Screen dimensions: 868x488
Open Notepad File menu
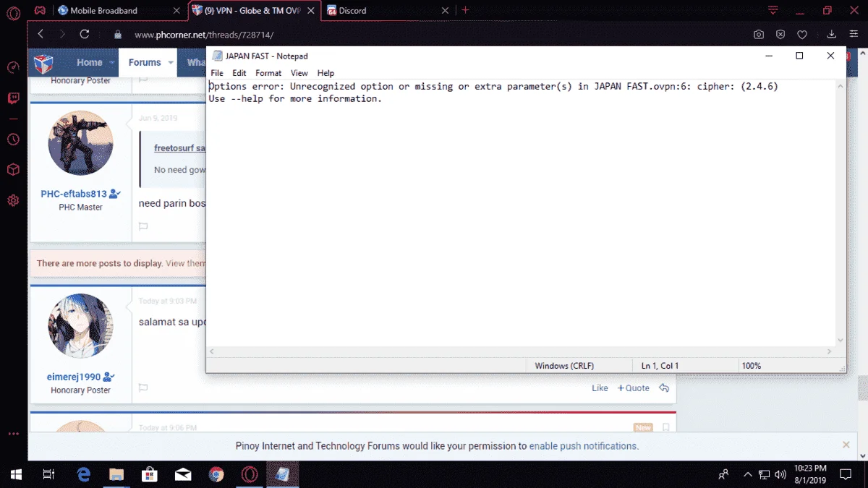coord(217,73)
